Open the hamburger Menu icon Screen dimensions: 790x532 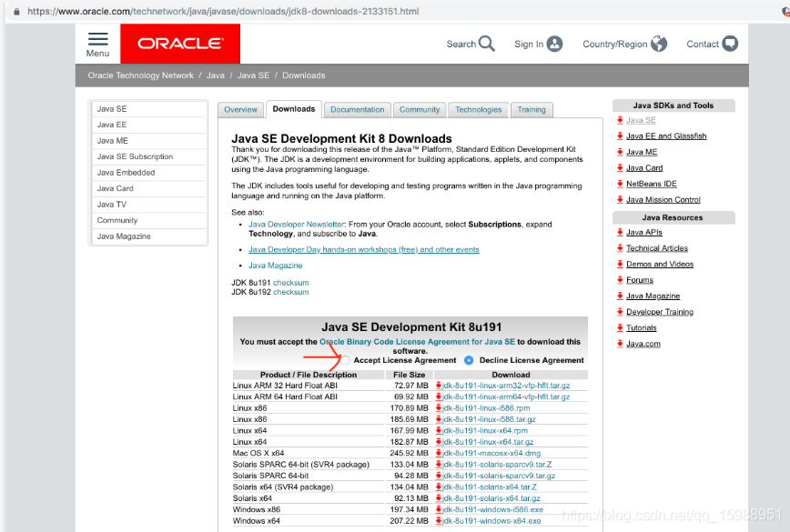[97, 39]
